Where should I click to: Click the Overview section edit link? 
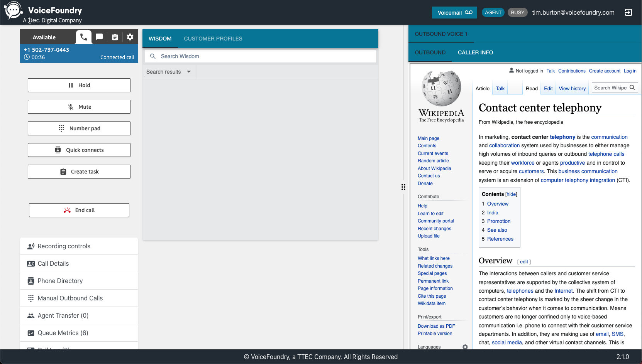point(524,262)
